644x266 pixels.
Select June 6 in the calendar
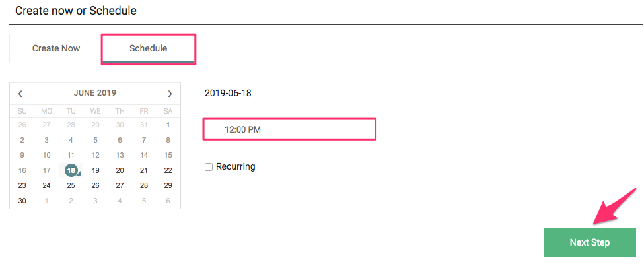point(120,140)
